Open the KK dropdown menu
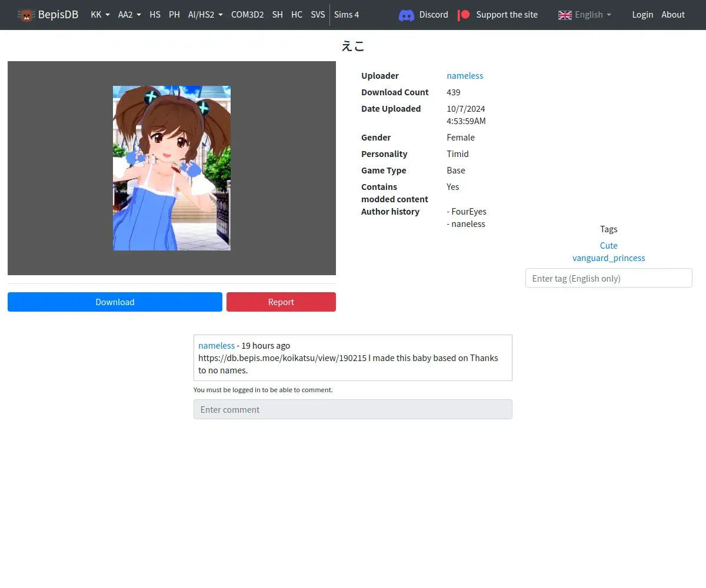 pyautogui.click(x=101, y=15)
